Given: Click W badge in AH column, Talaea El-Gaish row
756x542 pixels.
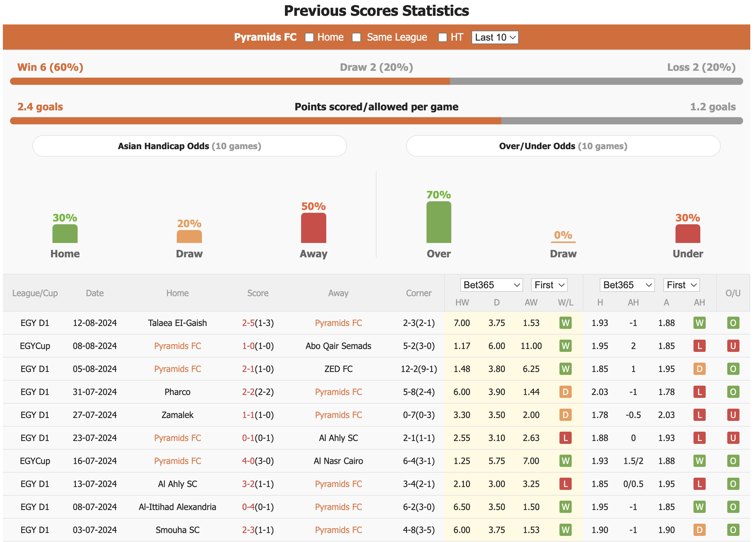Looking at the screenshot, I should click(699, 323).
